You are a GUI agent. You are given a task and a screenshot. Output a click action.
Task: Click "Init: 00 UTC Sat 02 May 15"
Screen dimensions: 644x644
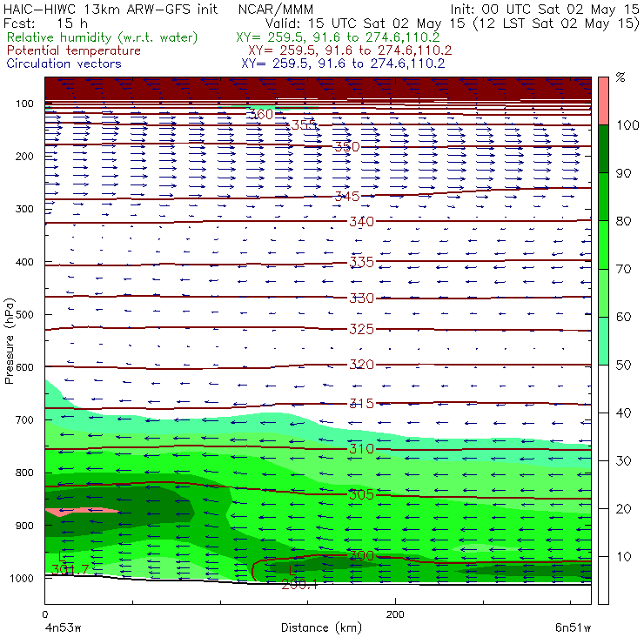point(545,9)
